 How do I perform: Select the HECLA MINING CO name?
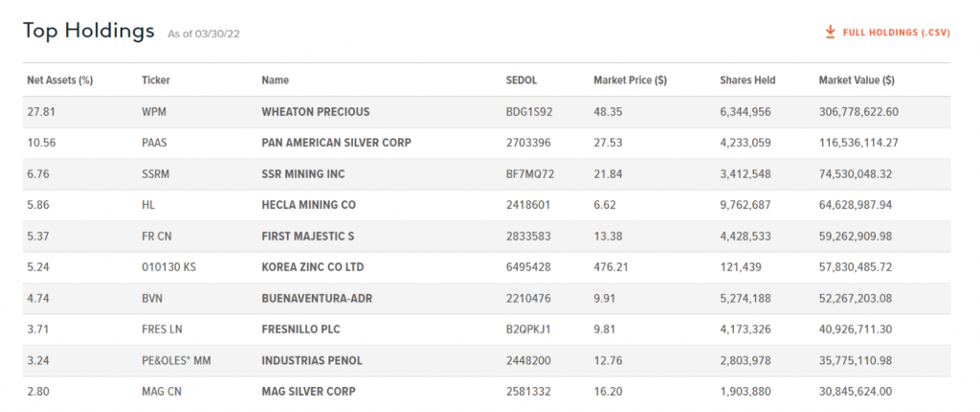(x=311, y=205)
